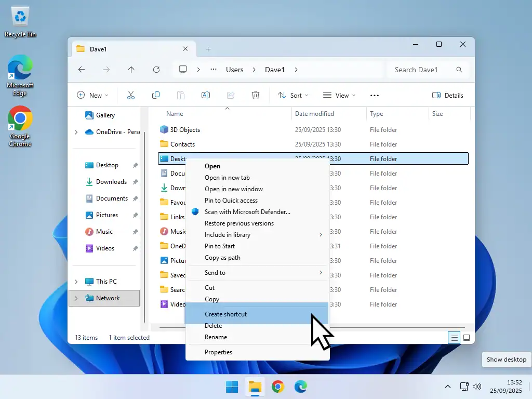Launch Edge from taskbar
Image resolution: width=532 pixels, height=399 pixels.
click(301, 387)
